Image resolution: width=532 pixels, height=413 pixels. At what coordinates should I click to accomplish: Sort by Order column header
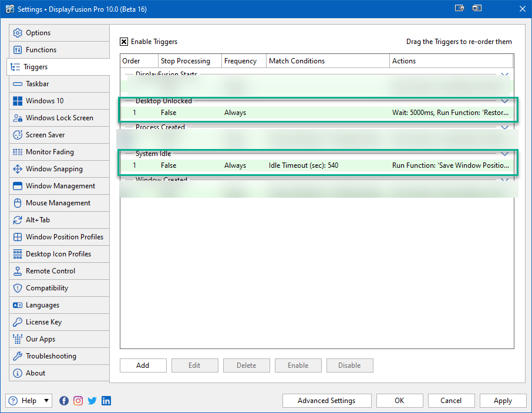click(139, 61)
